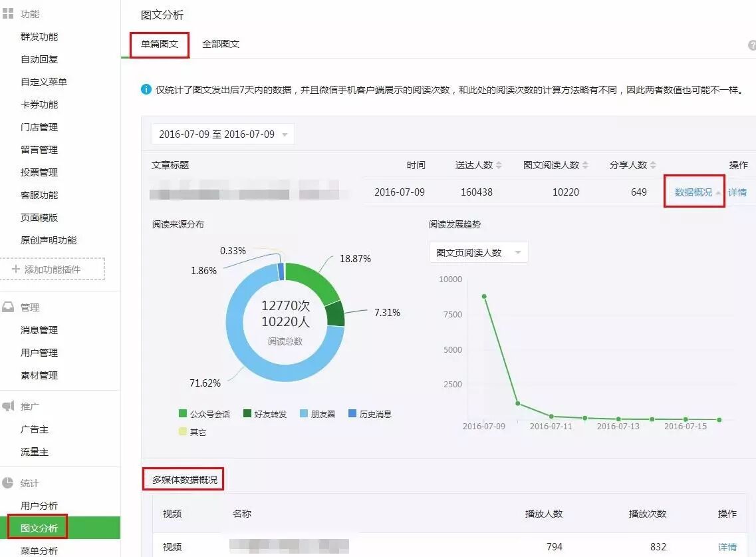756x557 pixels.
Task: Open 详情 link for the article
Action: (x=737, y=192)
